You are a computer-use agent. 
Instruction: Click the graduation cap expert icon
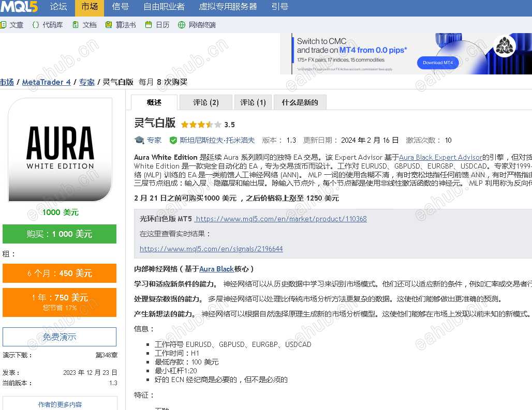[x=139, y=140]
